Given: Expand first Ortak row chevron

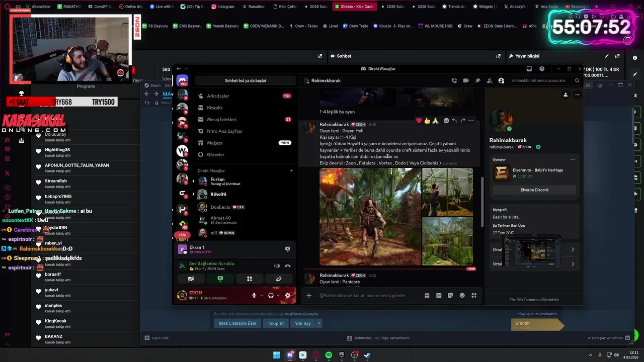Looking at the screenshot, I should tap(573, 249).
